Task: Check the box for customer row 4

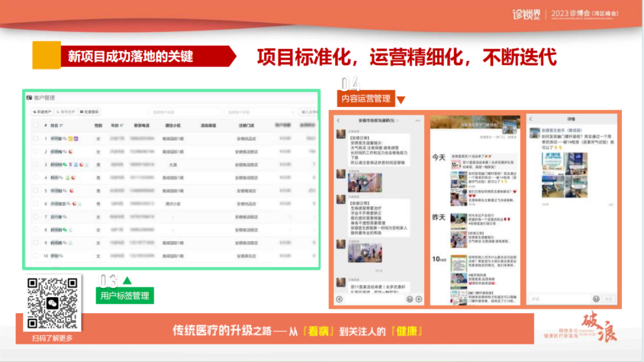Action: click(36, 178)
